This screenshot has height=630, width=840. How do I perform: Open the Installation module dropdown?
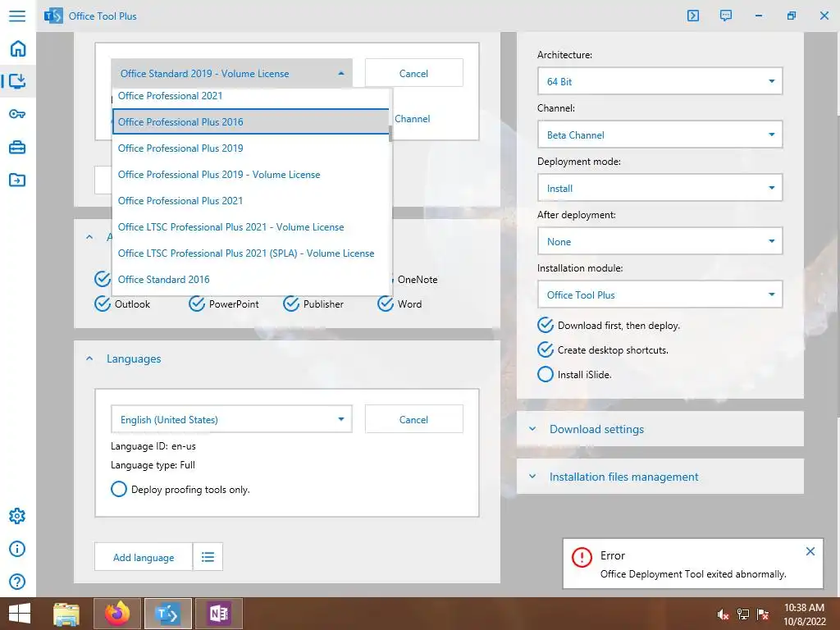pos(660,294)
